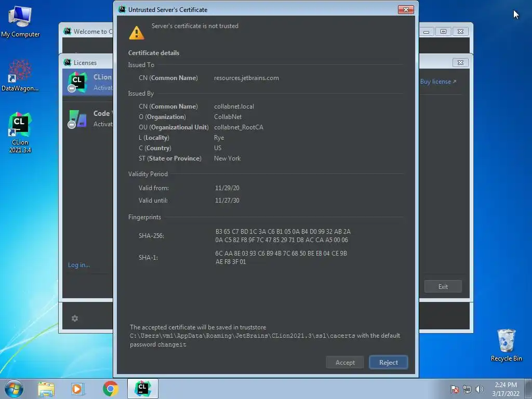Image resolution: width=532 pixels, height=399 pixels.
Task: Maximize the Welcome to CLion window
Action: (x=443, y=32)
